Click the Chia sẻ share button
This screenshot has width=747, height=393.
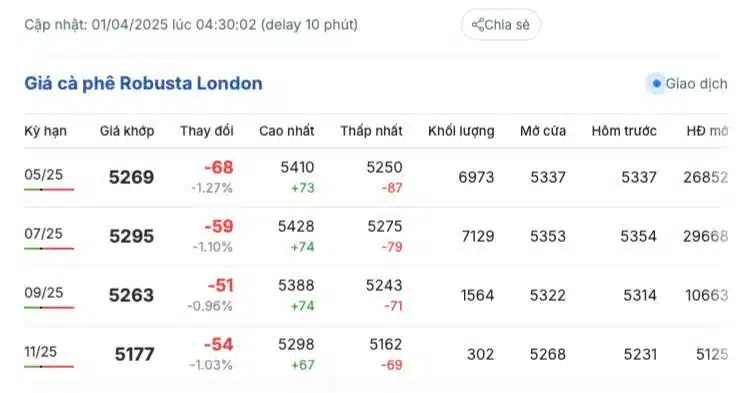coord(501,25)
